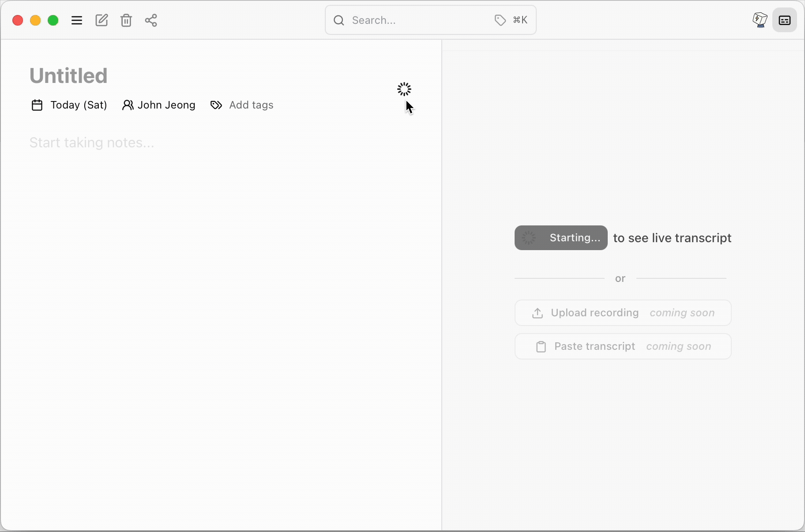Delete this note using the trash icon

pyautogui.click(x=126, y=20)
